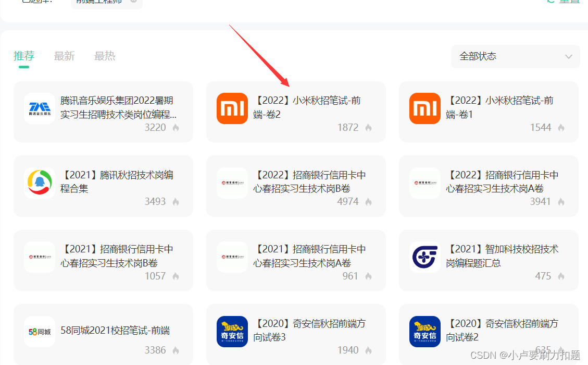Click the heat count 3220
Screen dimensions: 588x365
click(155, 128)
